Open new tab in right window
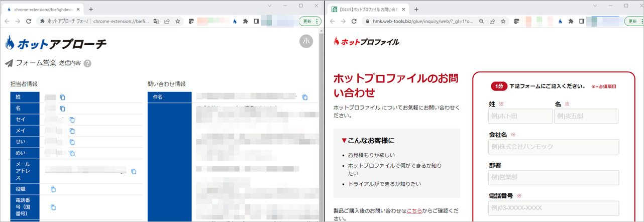 tap(416, 9)
